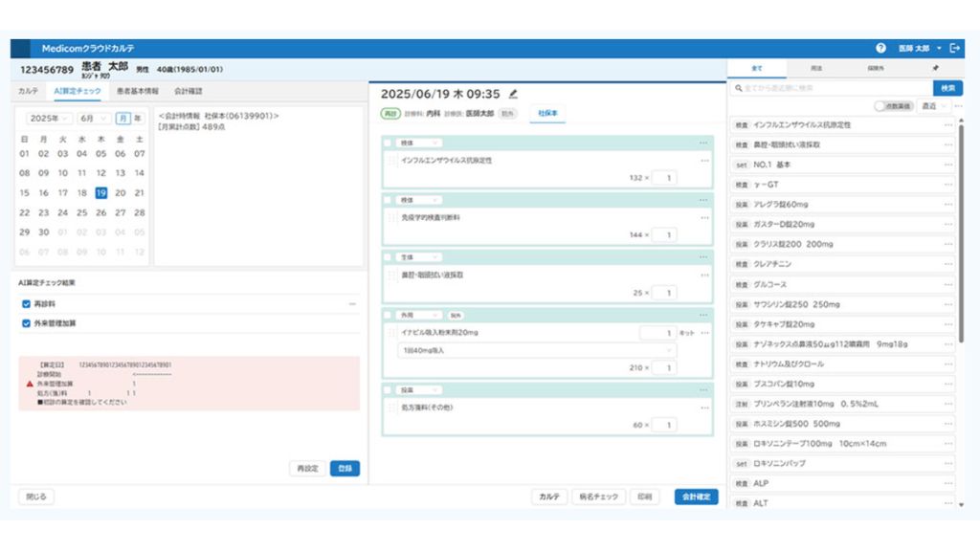
Task: Select the pin tab icon in search panel
Action: pyautogui.click(x=934, y=69)
